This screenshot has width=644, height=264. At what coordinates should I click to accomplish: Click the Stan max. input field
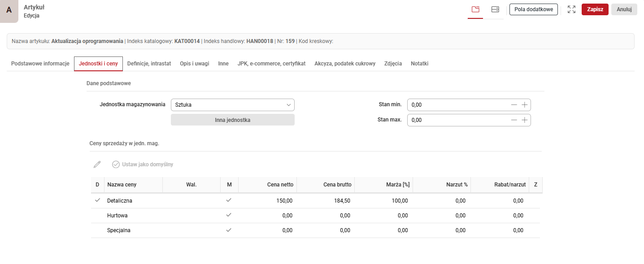pyautogui.click(x=457, y=120)
